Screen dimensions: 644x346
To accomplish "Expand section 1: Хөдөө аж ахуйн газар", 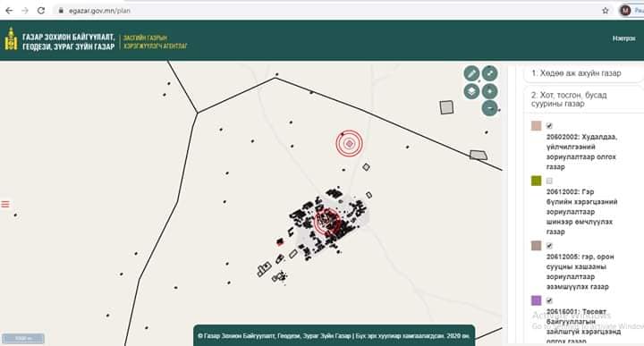I will point(582,73).
